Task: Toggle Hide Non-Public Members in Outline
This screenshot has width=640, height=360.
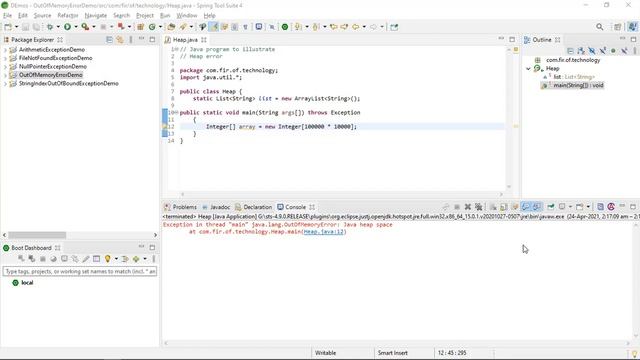Action: click(x=613, y=51)
